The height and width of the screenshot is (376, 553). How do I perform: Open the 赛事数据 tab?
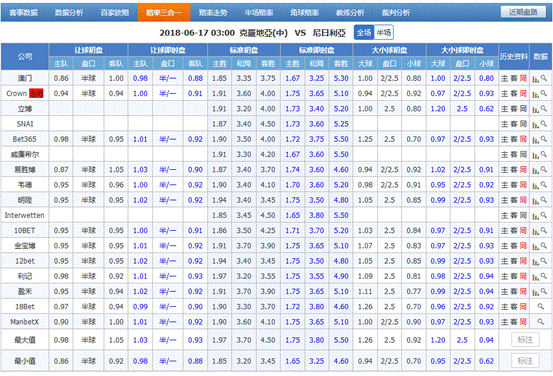pos(23,13)
